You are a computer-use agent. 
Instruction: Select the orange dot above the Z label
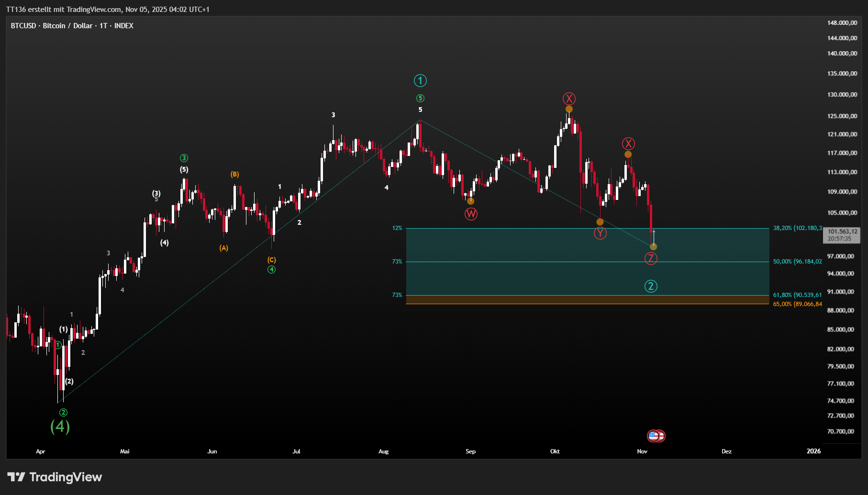click(x=653, y=247)
